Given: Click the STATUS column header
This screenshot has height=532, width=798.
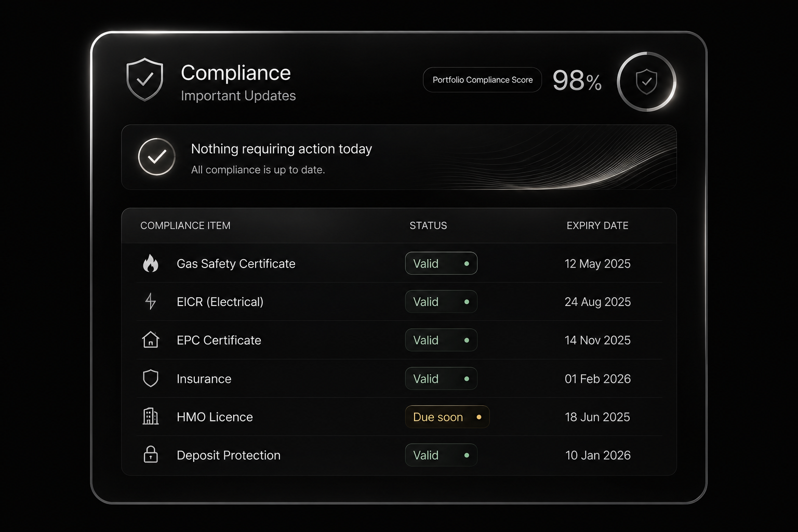Looking at the screenshot, I should 428,225.
